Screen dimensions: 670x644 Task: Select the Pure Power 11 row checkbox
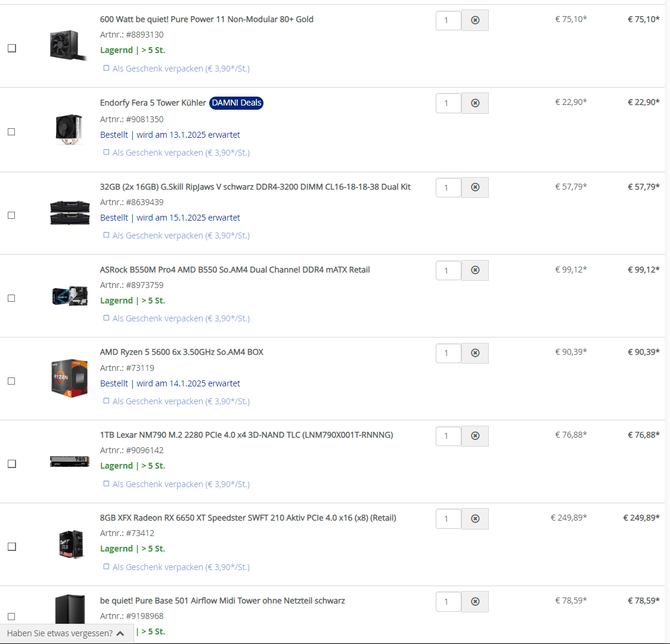point(12,48)
